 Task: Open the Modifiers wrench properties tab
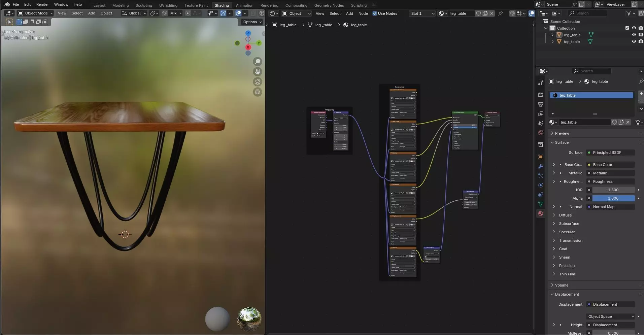(541, 166)
